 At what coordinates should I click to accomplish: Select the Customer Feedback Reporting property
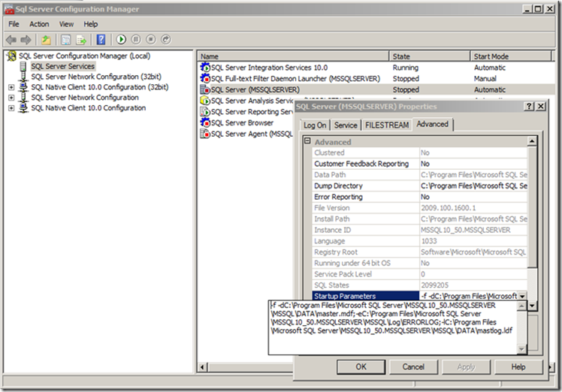[x=361, y=164]
